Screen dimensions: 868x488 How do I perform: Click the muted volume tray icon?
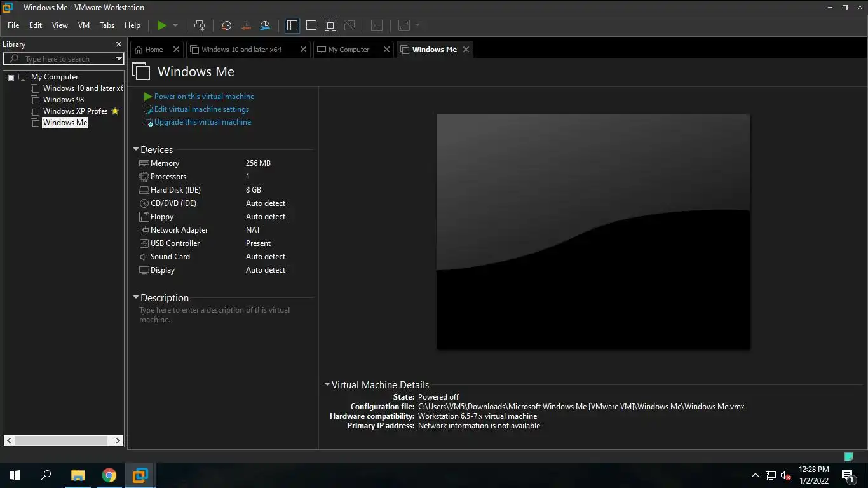pos(786,475)
